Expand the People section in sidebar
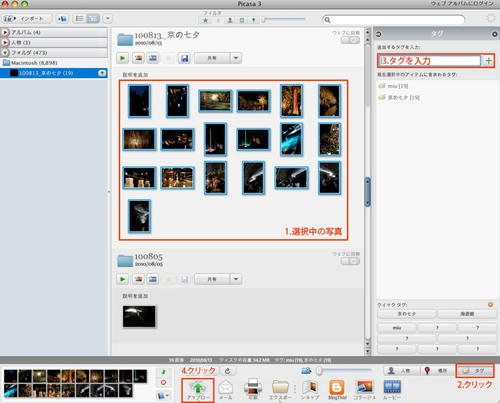The image size is (500, 403). pos(5,43)
